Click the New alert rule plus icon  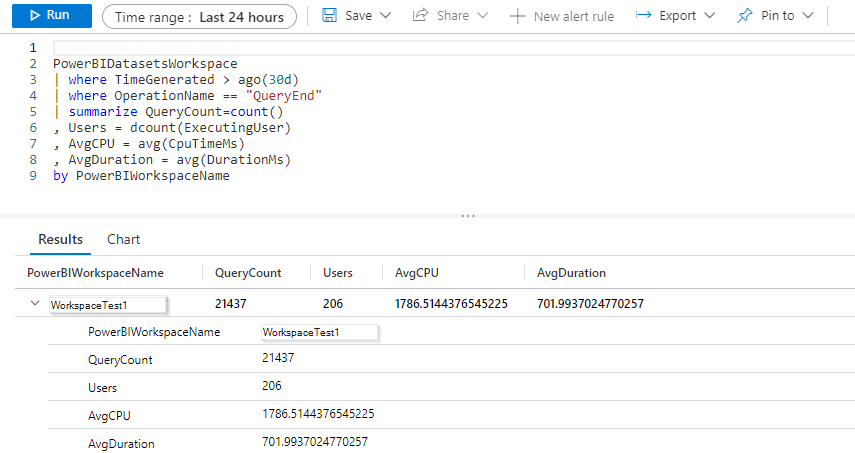click(517, 16)
